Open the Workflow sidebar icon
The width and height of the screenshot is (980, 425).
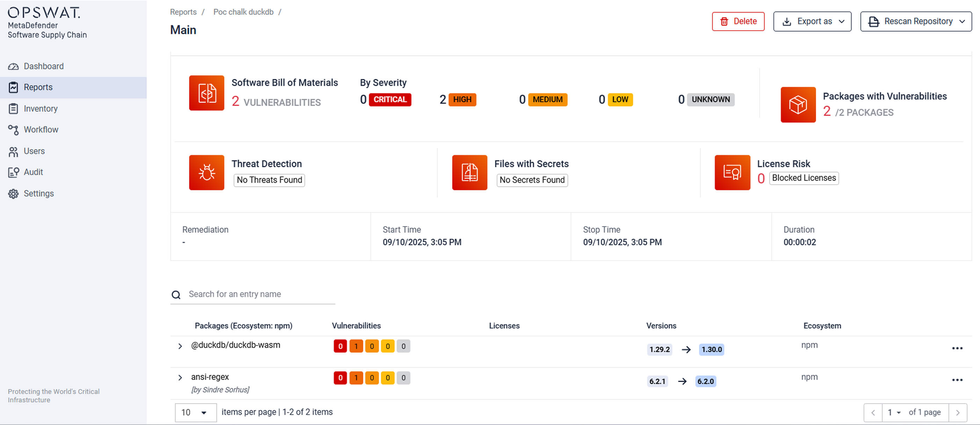point(13,130)
